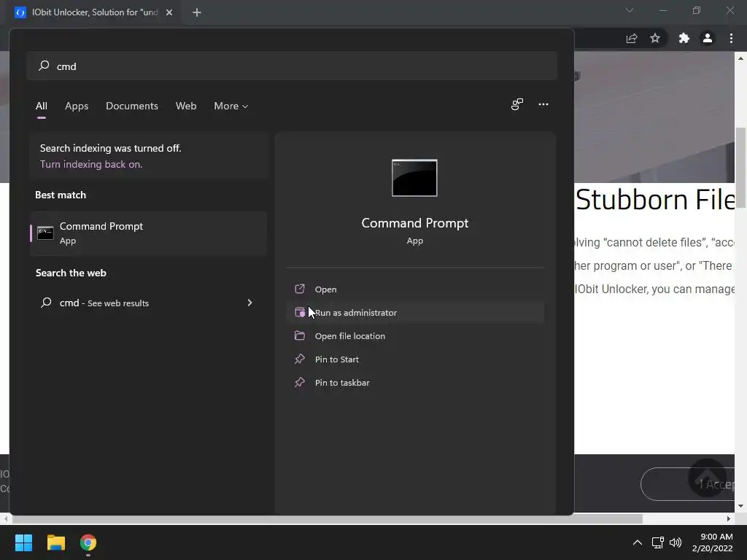This screenshot has height=560, width=747.
Task: Show hidden tray icons chevron
Action: [637, 542]
